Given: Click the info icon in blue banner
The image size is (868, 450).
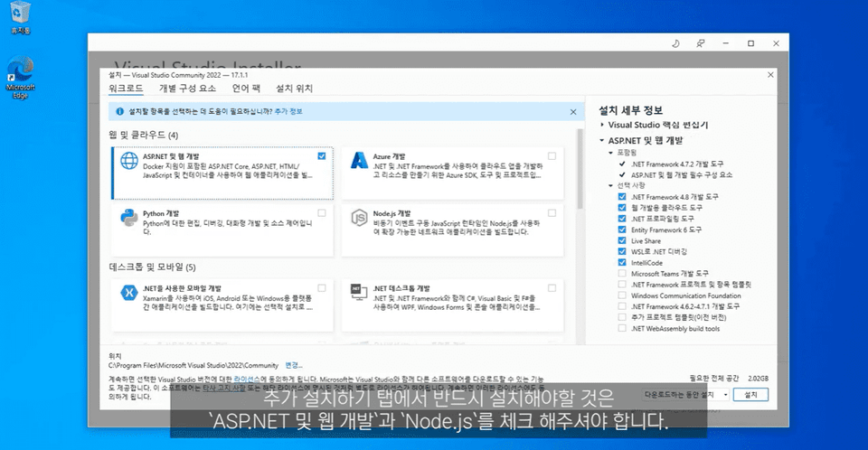Looking at the screenshot, I should [119, 111].
